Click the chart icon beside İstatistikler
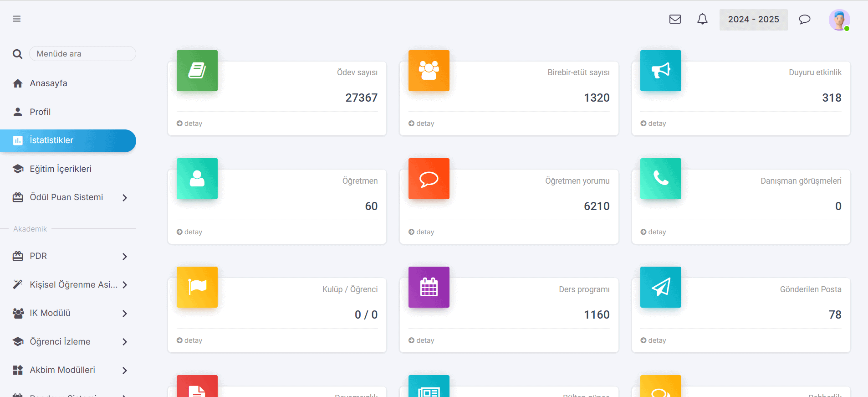 (x=18, y=140)
